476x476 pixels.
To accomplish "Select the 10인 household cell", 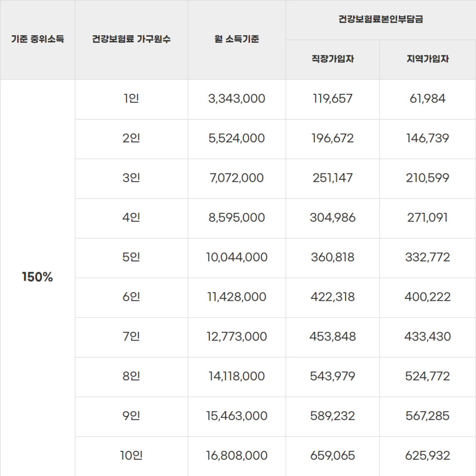I will pyautogui.click(x=131, y=456).
